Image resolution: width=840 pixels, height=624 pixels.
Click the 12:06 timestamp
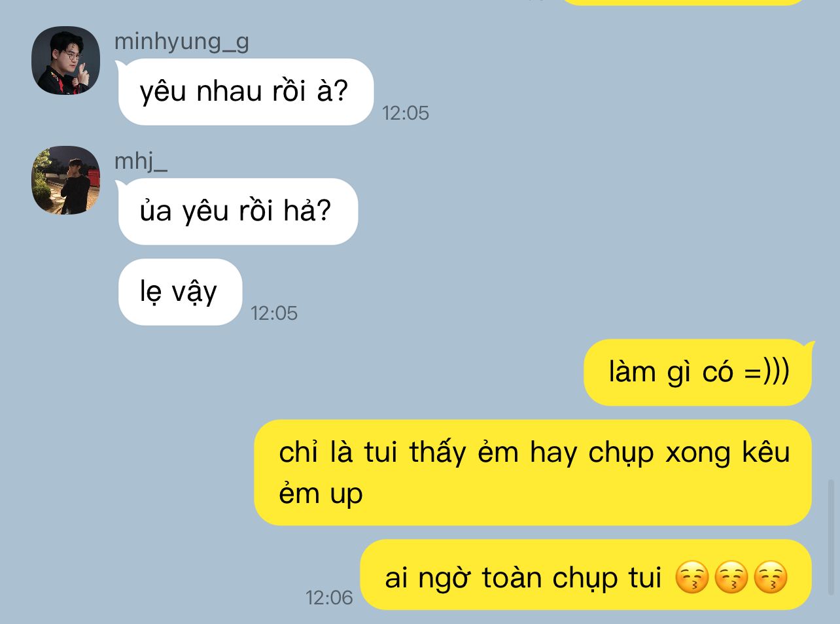click(x=329, y=597)
